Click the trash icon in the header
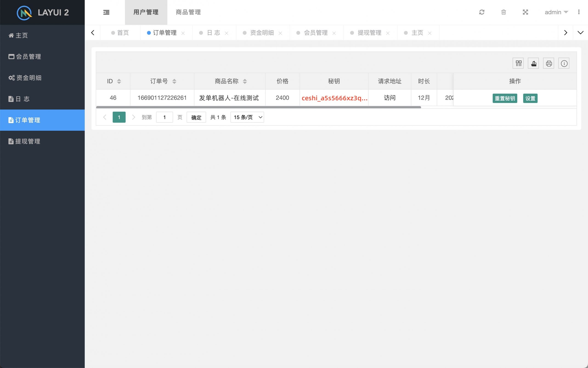This screenshot has height=368, width=588. (503, 12)
